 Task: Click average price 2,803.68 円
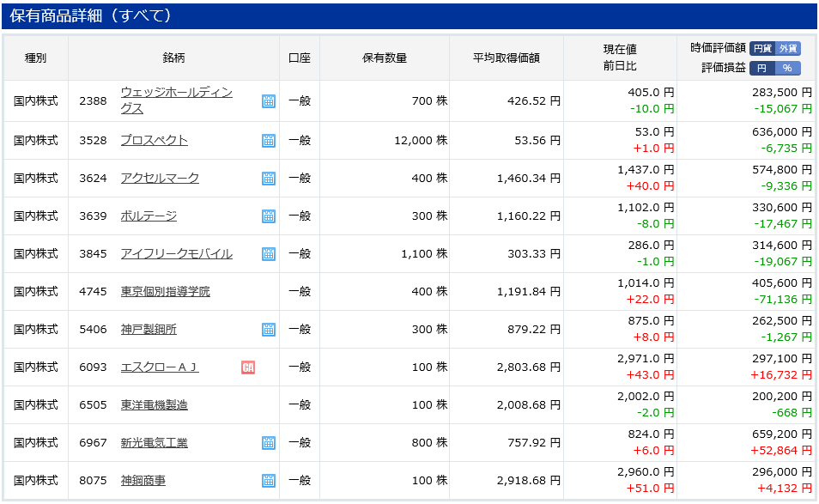pyautogui.click(x=529, y=367)
